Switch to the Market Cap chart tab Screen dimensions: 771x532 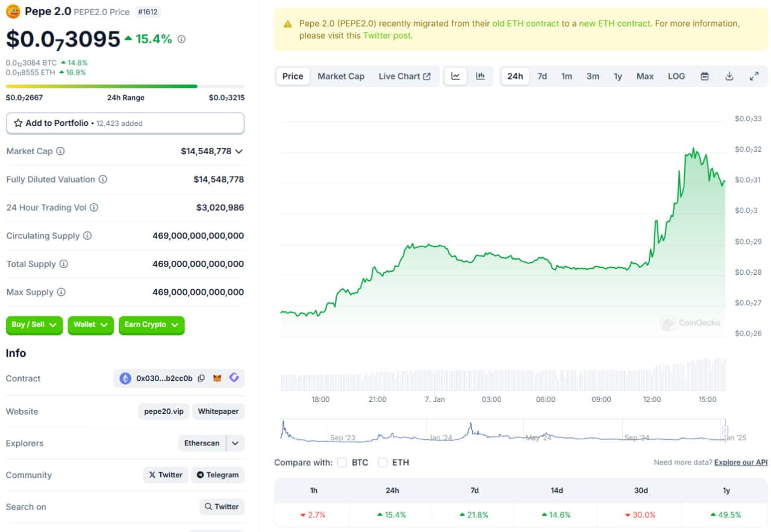coord(341,76)
